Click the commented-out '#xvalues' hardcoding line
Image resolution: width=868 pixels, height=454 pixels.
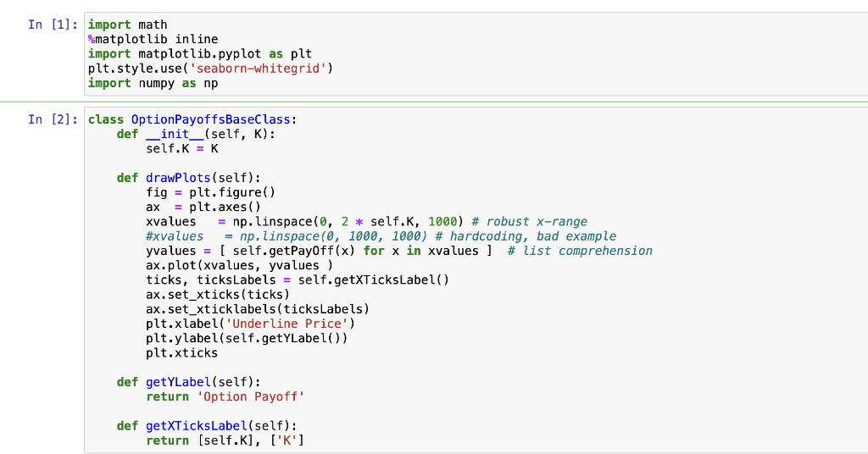[381, 236]
